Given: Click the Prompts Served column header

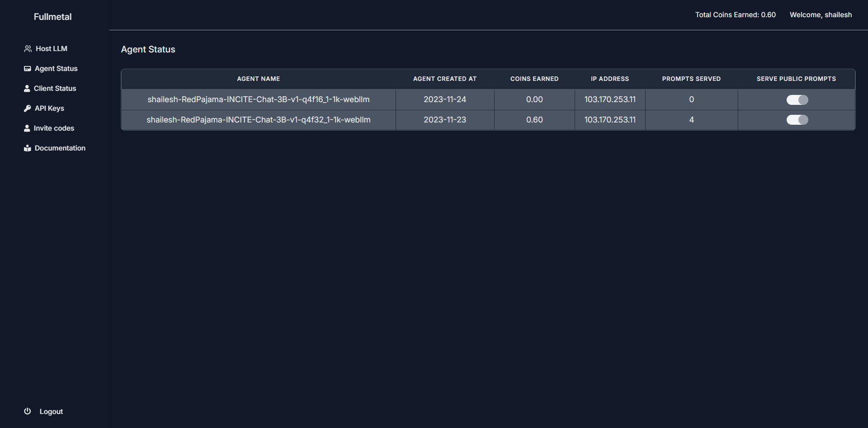Looking at the screenshot, I should click(691, 79).
